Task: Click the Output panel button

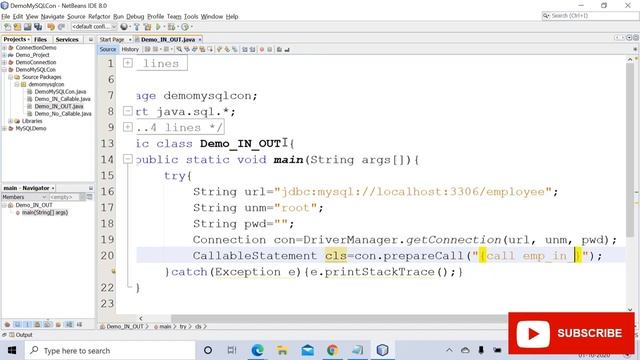Action: tap(20, 335)
